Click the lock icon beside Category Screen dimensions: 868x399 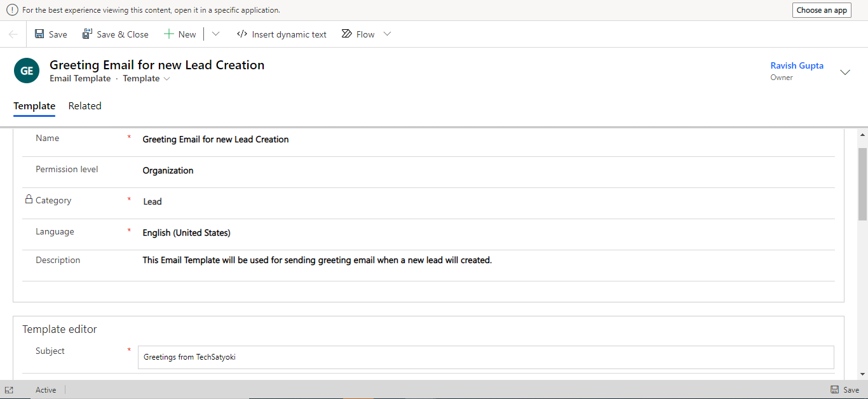coord(29,198)
